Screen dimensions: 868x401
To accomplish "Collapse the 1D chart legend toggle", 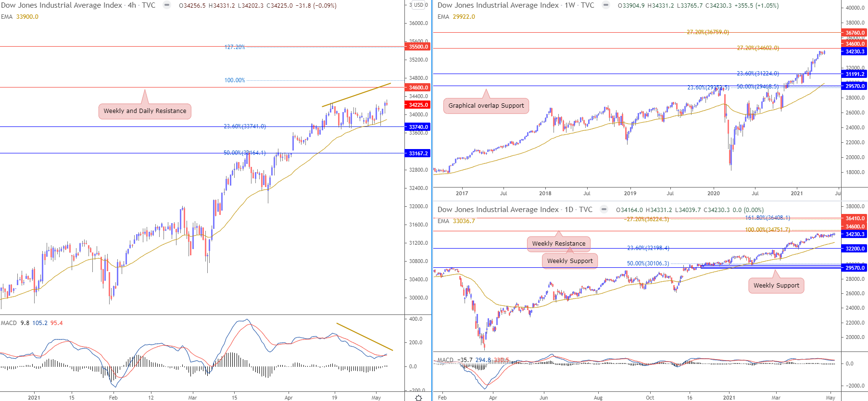I will click(604, 210).
